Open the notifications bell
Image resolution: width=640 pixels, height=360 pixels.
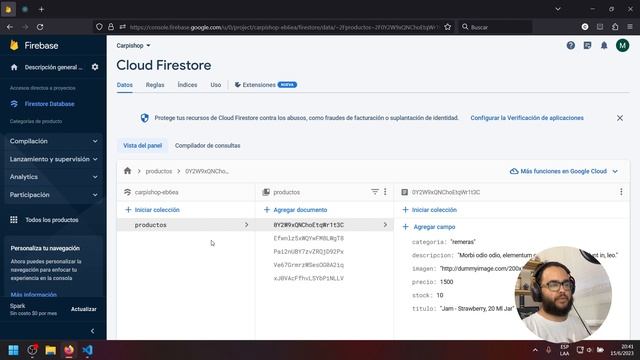click(x=604, y=46)
